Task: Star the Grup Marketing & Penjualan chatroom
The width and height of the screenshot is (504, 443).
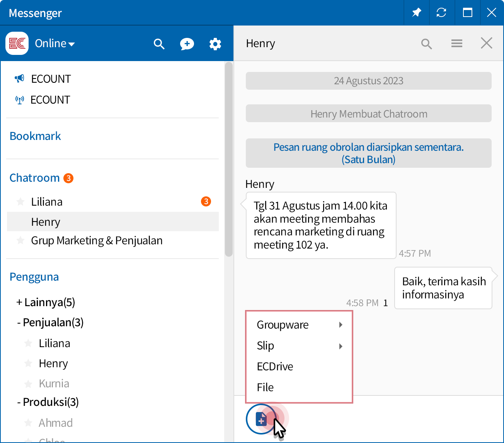Action: (20, 241)
